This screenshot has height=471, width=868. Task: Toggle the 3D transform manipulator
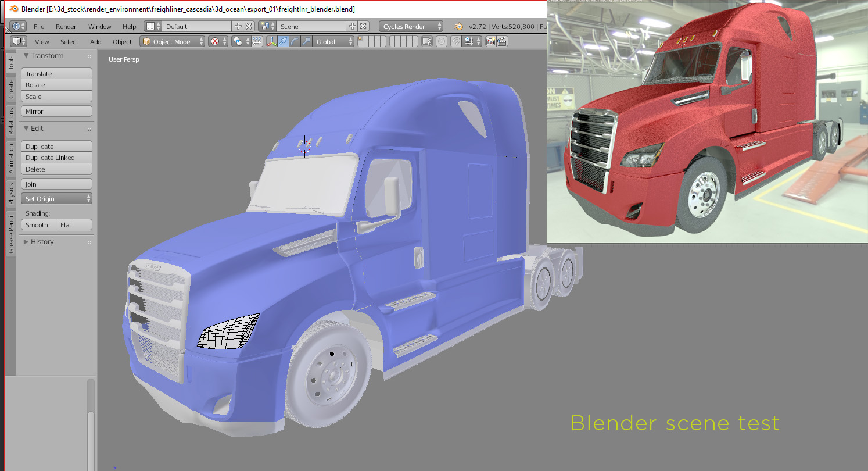coord(271,42)
